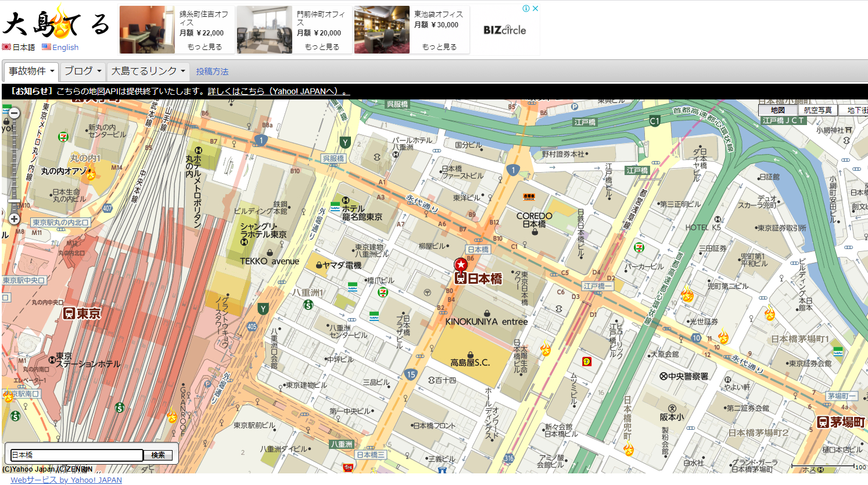
Task: Open the 門前仲町オフィス ad thumbnail
Action: 264,30
